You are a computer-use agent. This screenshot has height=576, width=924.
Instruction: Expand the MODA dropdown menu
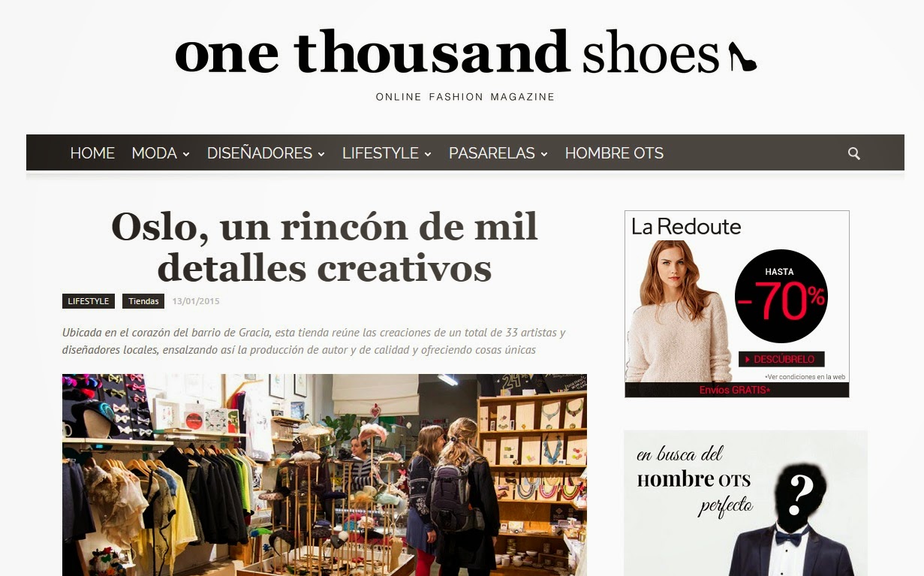click(x=161, y=153)
